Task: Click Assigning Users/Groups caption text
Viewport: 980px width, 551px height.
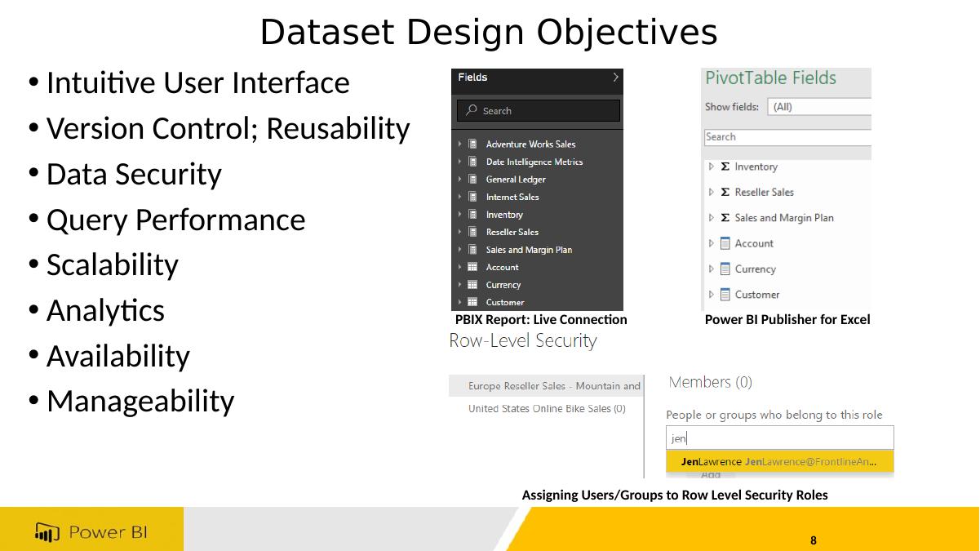Action: click(675, 495)
